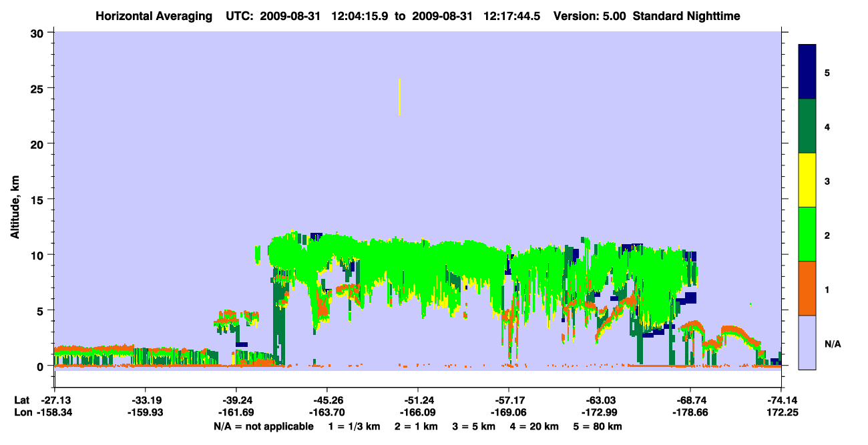Click the Version: 5.00 Standard Nighttime label
Image resolution: width=868 pixels, height=445 pixels.
(x=646, y=15)
